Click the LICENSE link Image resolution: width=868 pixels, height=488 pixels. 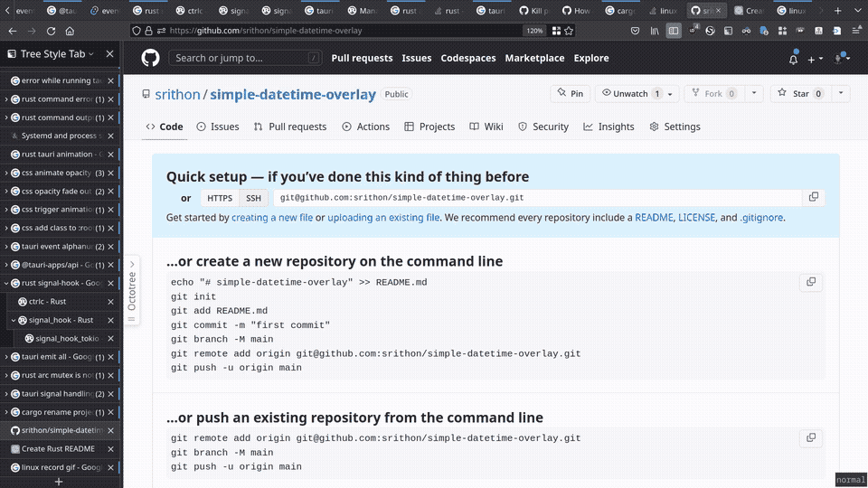pyautogui.click(x=696, y=218)
